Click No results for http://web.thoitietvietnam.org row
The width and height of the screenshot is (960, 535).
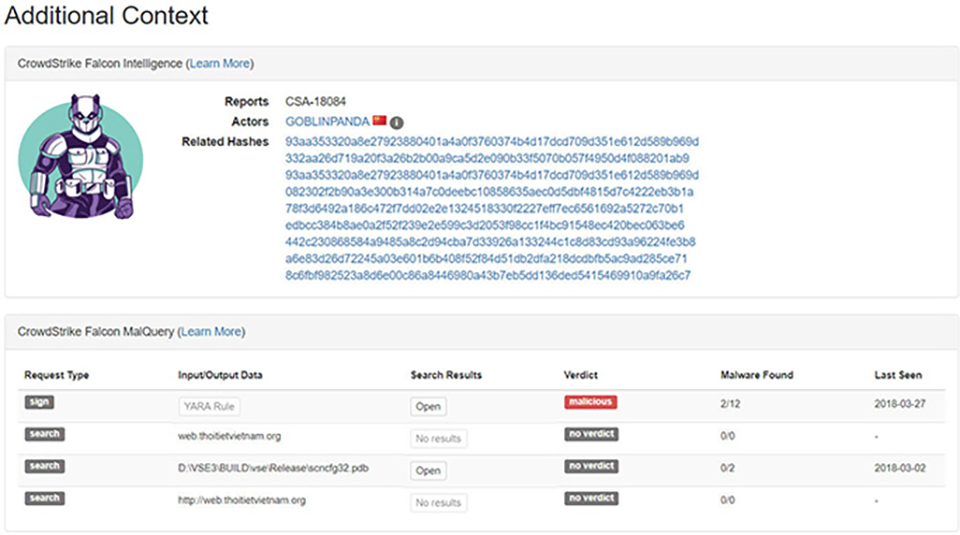coord(438,503)
